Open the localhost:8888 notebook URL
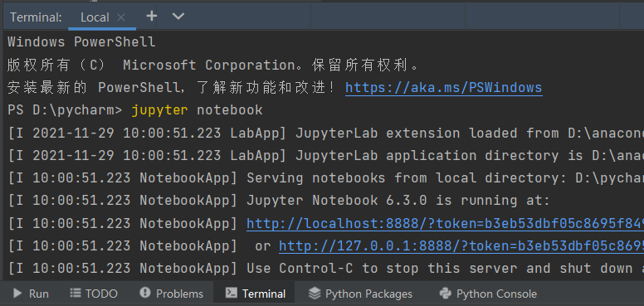Image resolution: width=644 pixels, height=306 pixels. point(445,223)
